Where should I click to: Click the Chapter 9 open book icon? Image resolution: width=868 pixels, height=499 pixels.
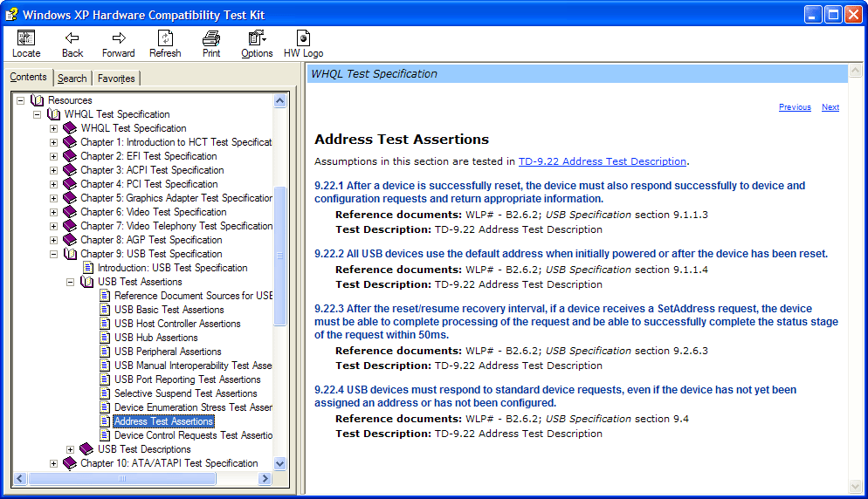pos(71,254)
